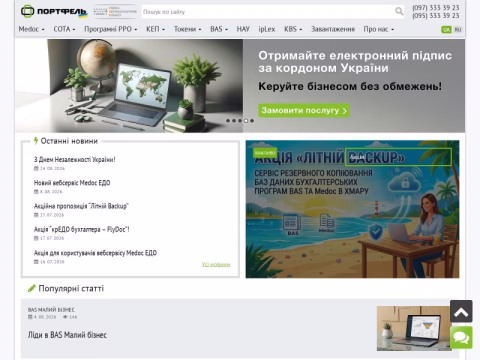480x360 pixels.
Task: Click the BAS МАЛИЙ БІЗНЕС category label
Action: (51, 310)
